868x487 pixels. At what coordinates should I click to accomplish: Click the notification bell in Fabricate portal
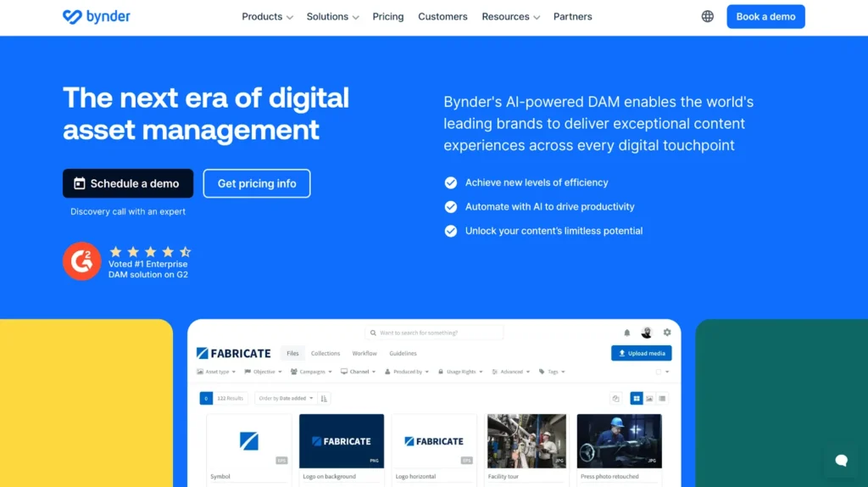pos(627,333)
